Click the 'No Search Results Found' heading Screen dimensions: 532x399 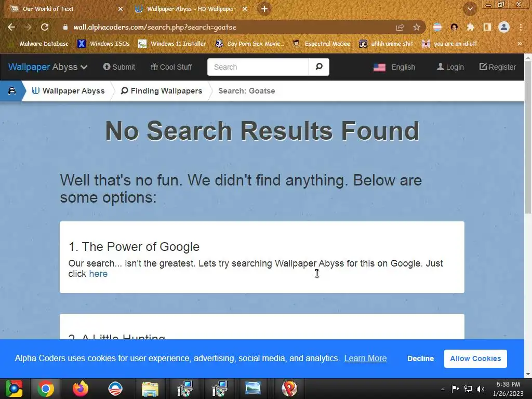click(x=262, y=130)
